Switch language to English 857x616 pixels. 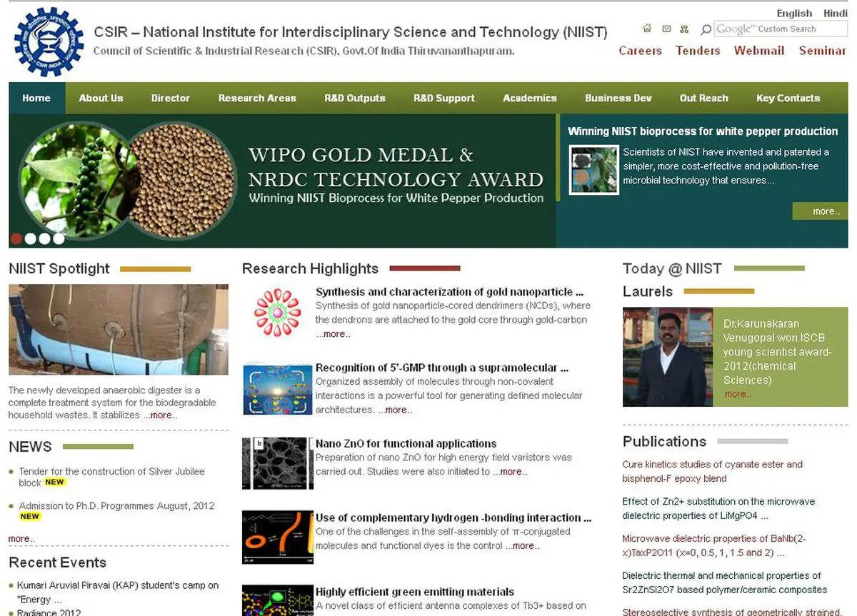pos(794,13)
